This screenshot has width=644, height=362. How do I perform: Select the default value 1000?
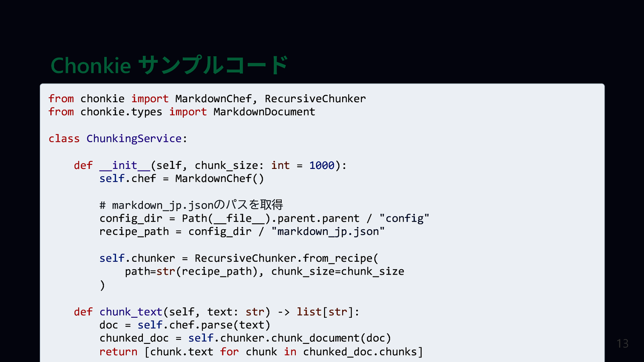pos(322,165)
